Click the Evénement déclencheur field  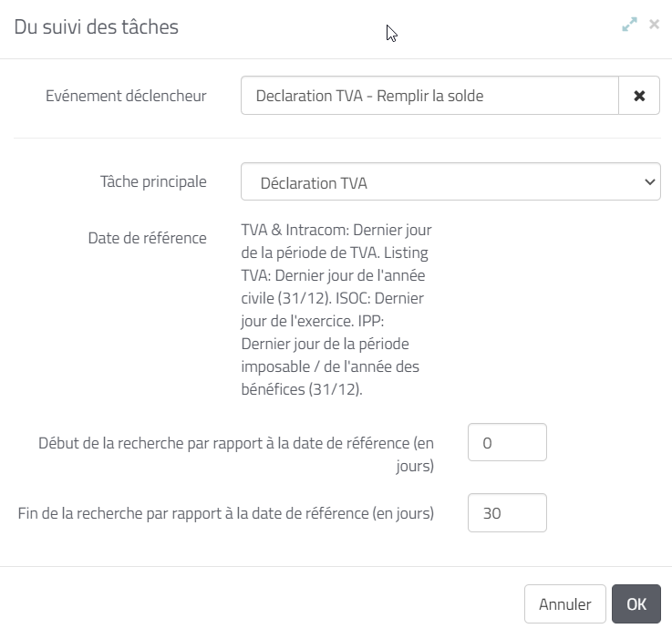click(x=429, y=96)
